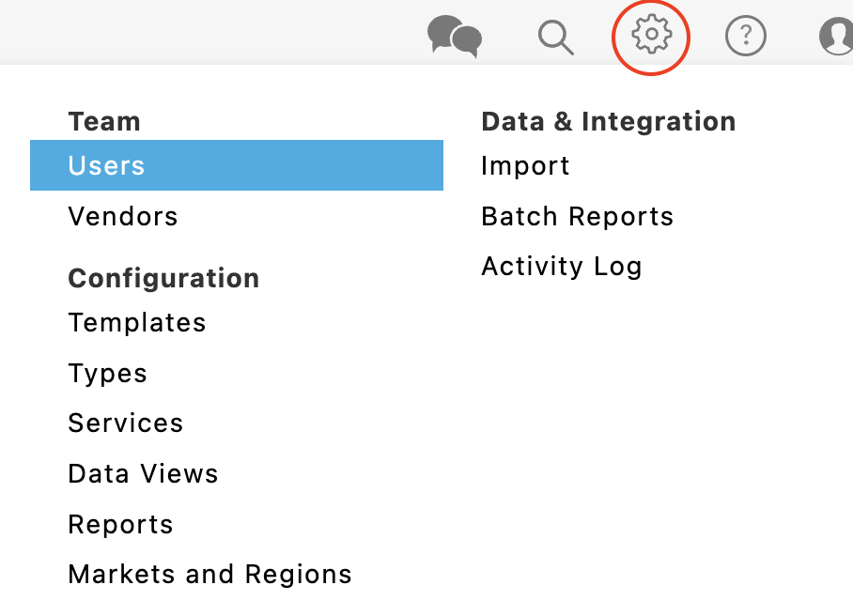Open the chat messages icon
Screen dimensions: 853x616
pos(455,36)
